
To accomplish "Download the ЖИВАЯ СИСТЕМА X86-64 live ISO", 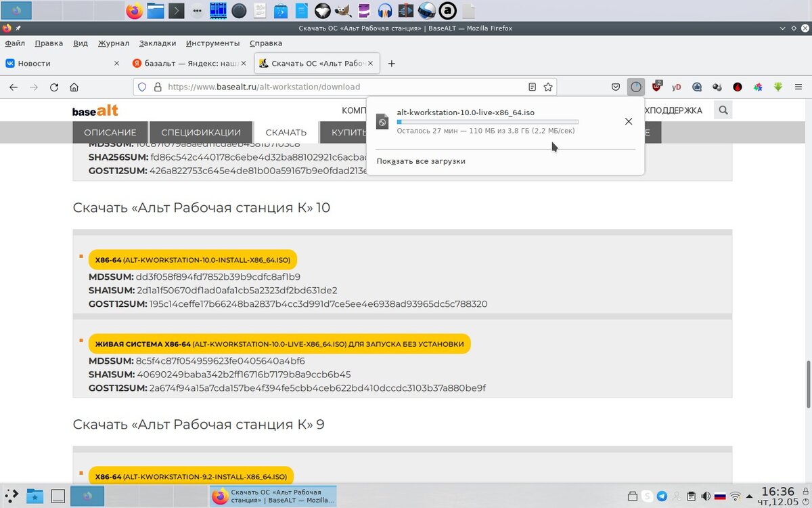I will pyautogui.click(x=279, y=344).
